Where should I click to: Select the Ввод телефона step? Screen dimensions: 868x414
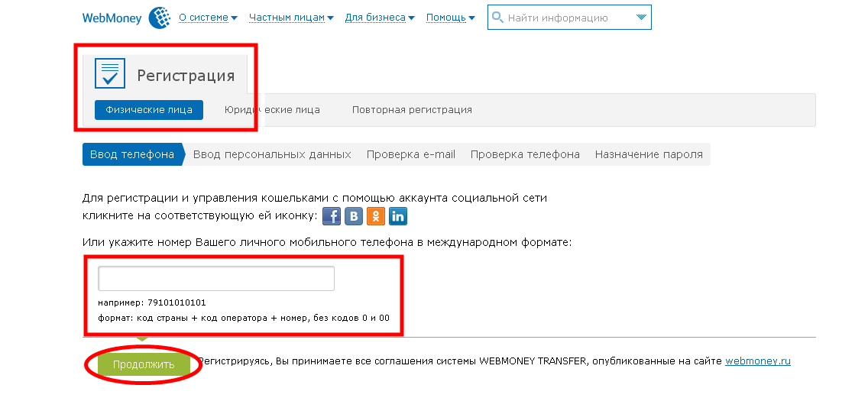(132, 154)
